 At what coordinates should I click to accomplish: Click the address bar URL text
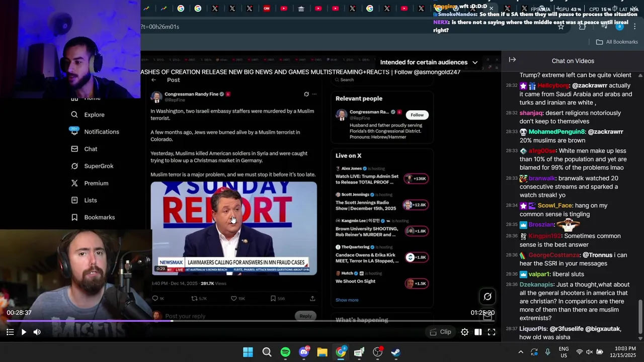pos(160,27)
